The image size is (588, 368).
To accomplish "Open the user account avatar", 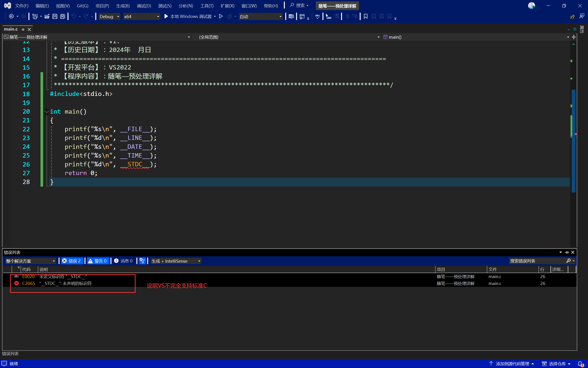I will coord(531,6).
